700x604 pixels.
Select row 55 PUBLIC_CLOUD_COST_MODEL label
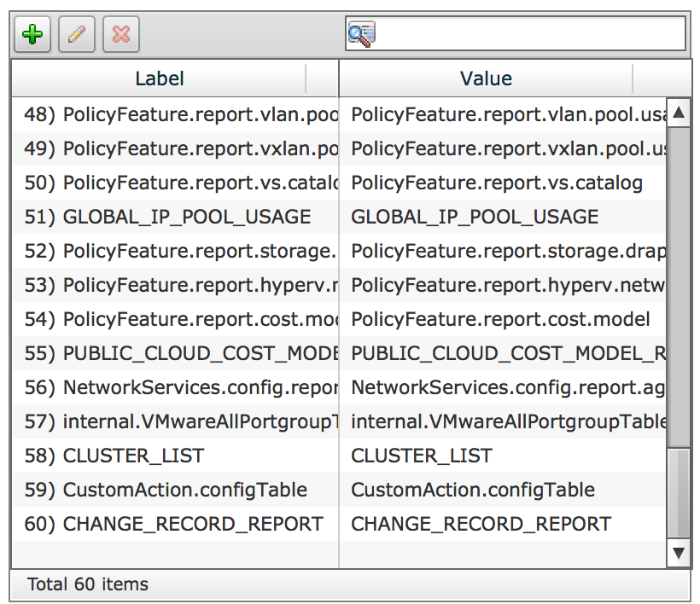click(x=176, y=353)
